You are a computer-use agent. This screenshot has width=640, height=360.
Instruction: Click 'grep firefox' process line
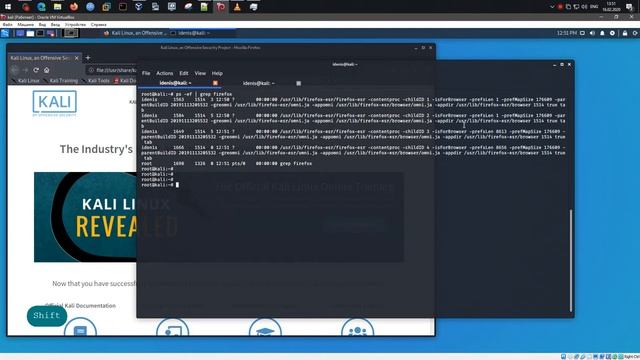tap(227, 164)
